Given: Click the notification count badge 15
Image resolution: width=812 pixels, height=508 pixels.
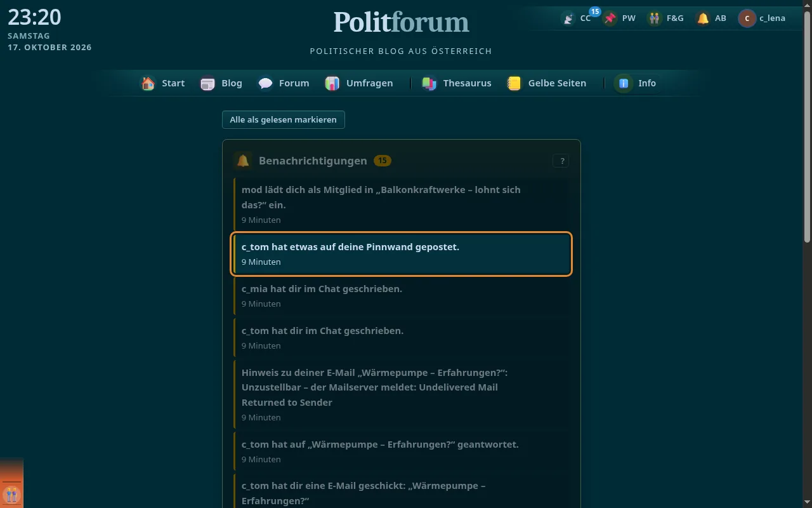Looking at the screenshot, I should [383, 161].
